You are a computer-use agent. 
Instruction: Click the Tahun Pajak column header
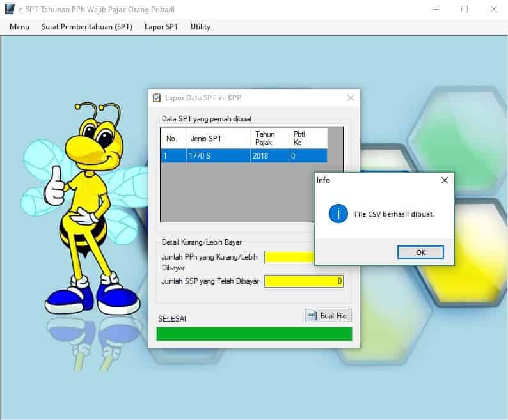point(269,139)
